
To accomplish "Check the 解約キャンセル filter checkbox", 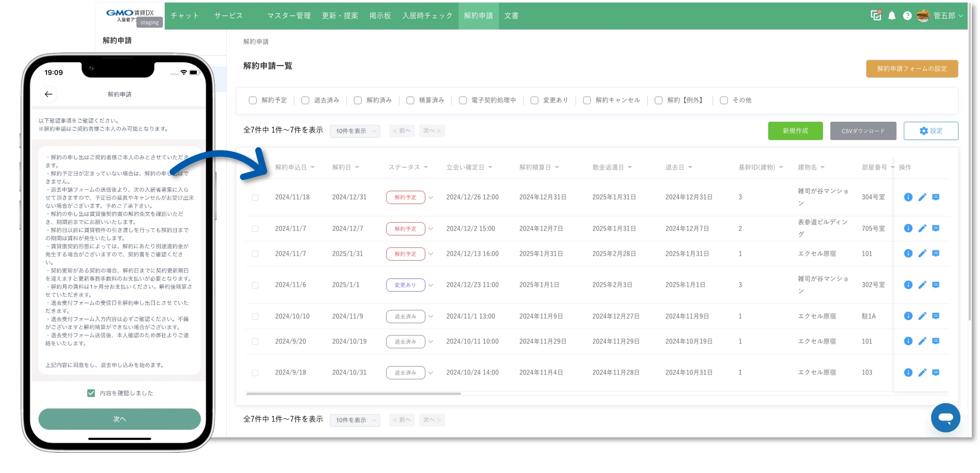I will pyautogui.click(x=587, y=100).
